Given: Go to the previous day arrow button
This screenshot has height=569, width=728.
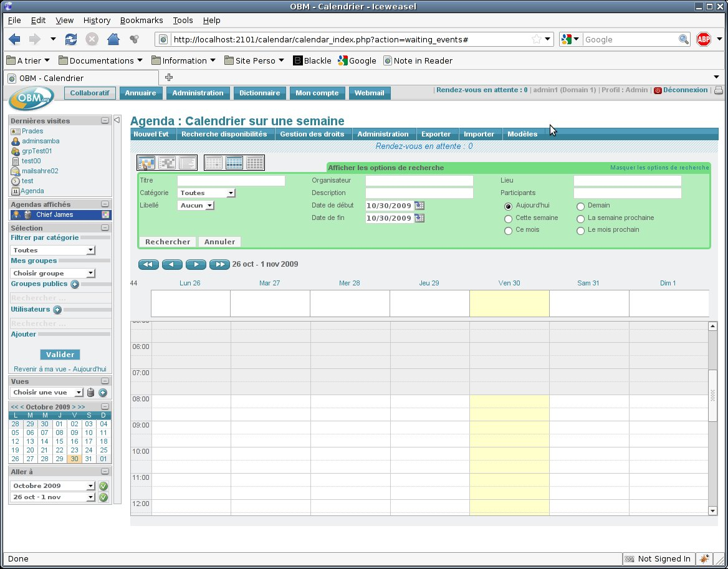Looking at the screenshot, I should coord(172,264).
